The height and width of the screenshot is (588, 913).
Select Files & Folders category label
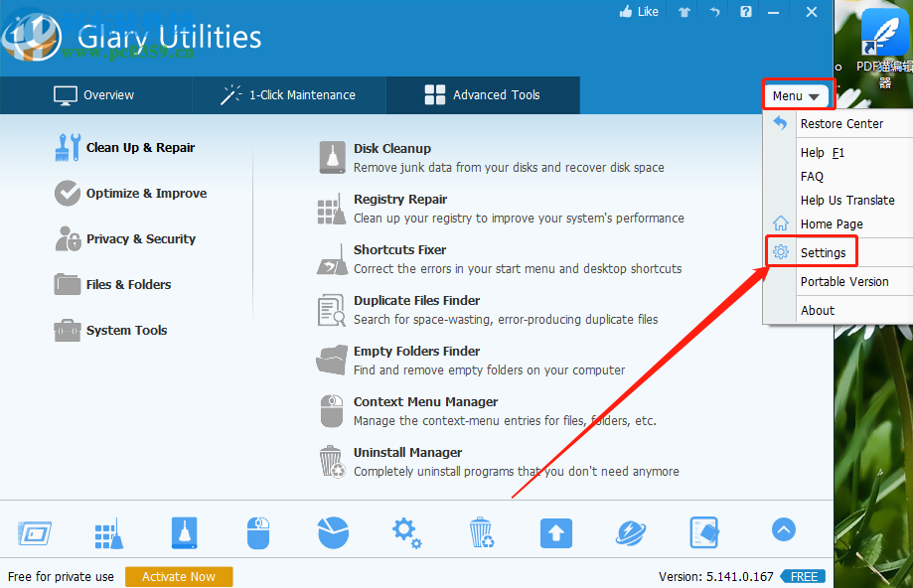tap(129, 284)
